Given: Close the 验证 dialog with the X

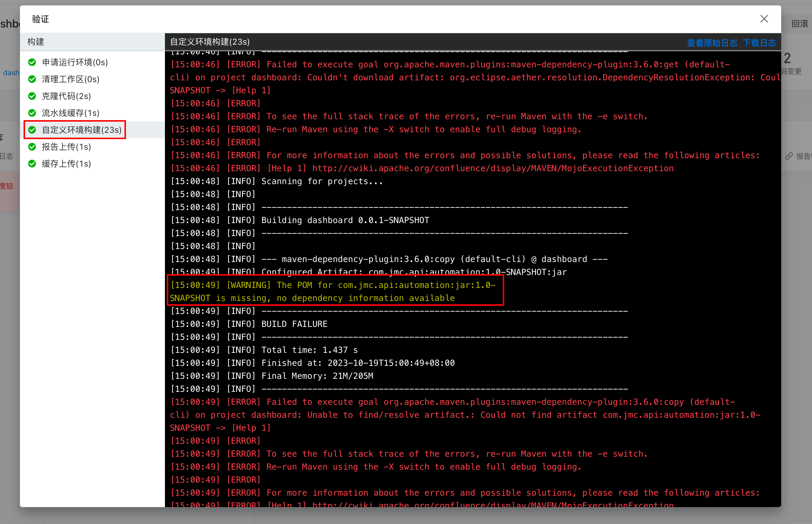Looking at the screenshot, I should coord(764,19).
